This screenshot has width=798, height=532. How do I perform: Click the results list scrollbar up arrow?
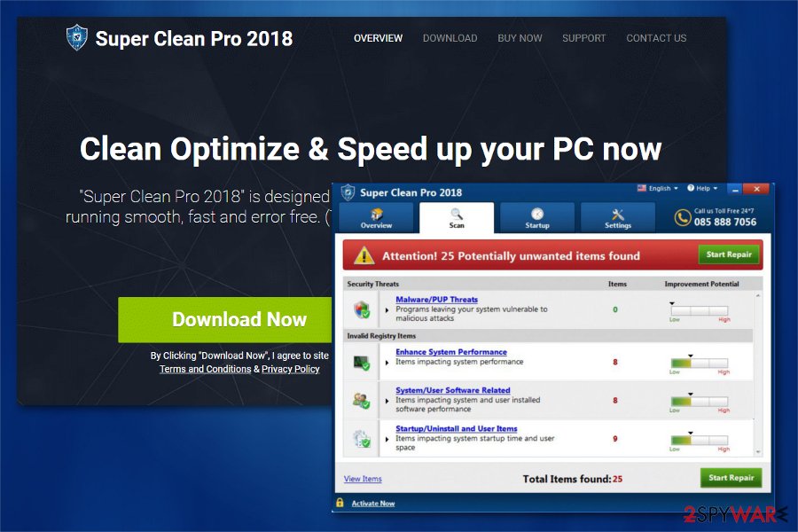coord(758,295)
